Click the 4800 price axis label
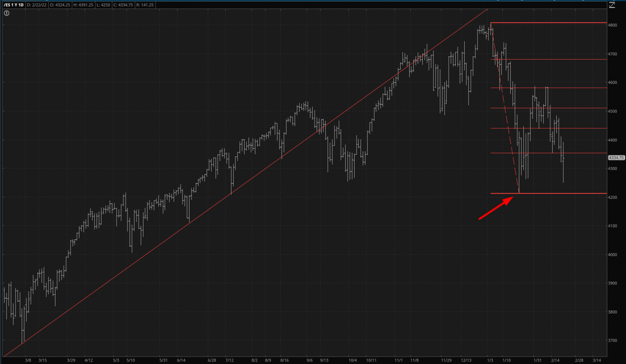This screenshot has height=364, width=626. 613,25
